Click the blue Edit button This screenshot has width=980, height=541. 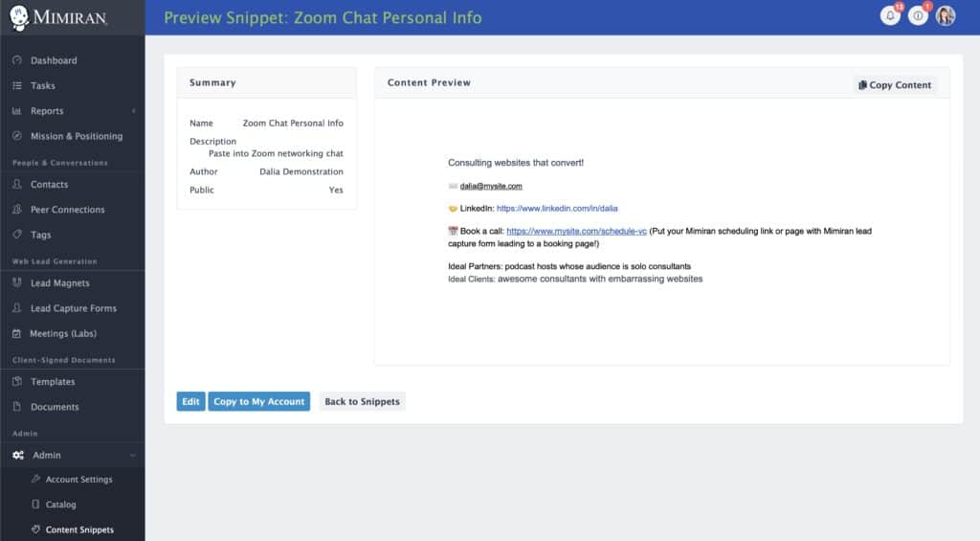190,402
